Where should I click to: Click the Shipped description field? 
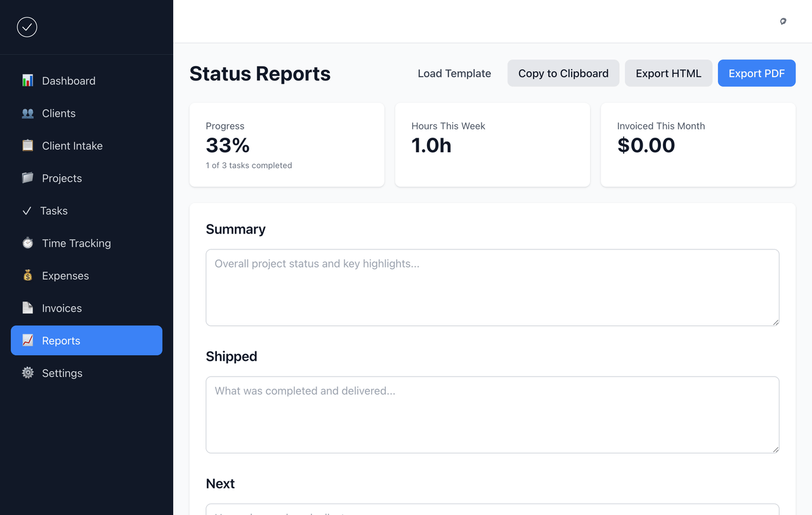(492, 415)
